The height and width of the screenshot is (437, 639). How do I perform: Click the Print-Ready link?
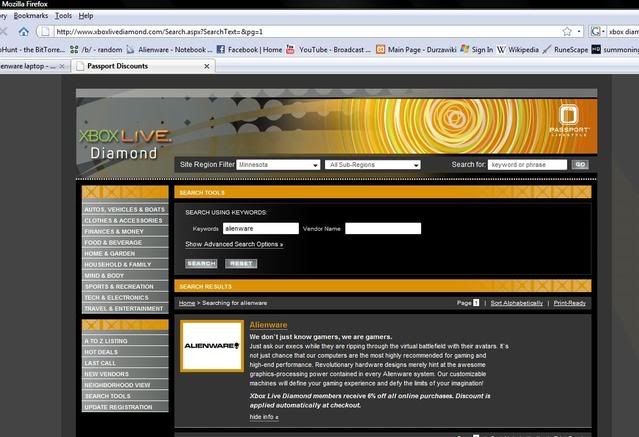pyautogui.click(x=569, y=303)
